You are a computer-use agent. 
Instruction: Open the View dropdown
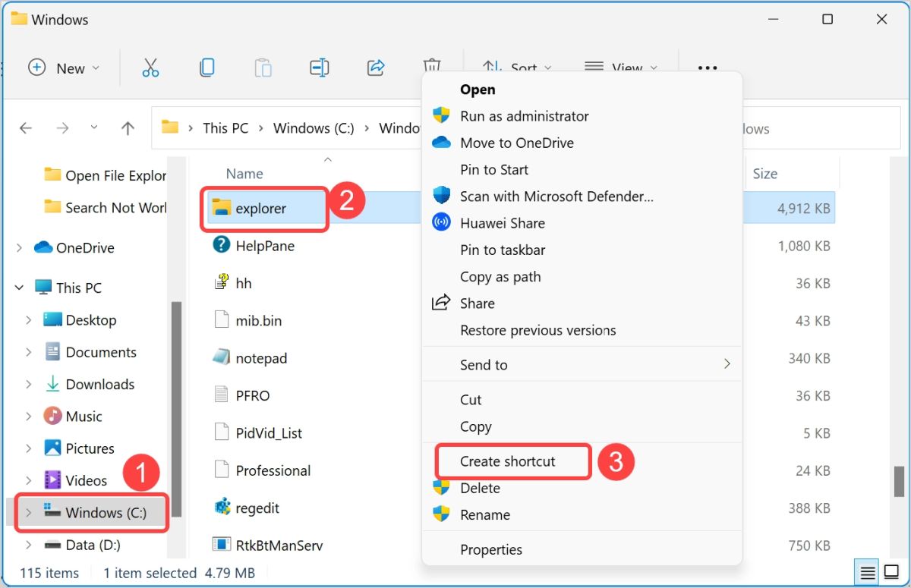[x=621, y=68]
